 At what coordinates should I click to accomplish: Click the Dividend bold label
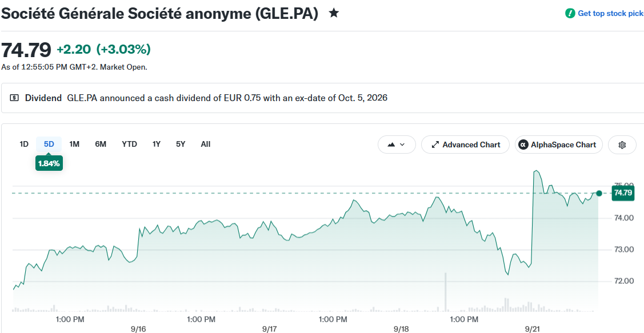(x=43, y=98)
